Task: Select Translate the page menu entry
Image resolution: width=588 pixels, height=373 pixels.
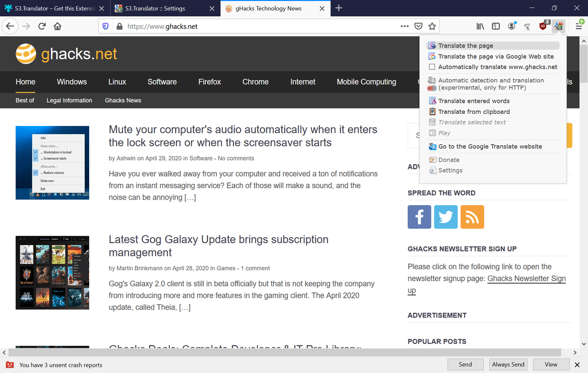Action: (493, 46)
